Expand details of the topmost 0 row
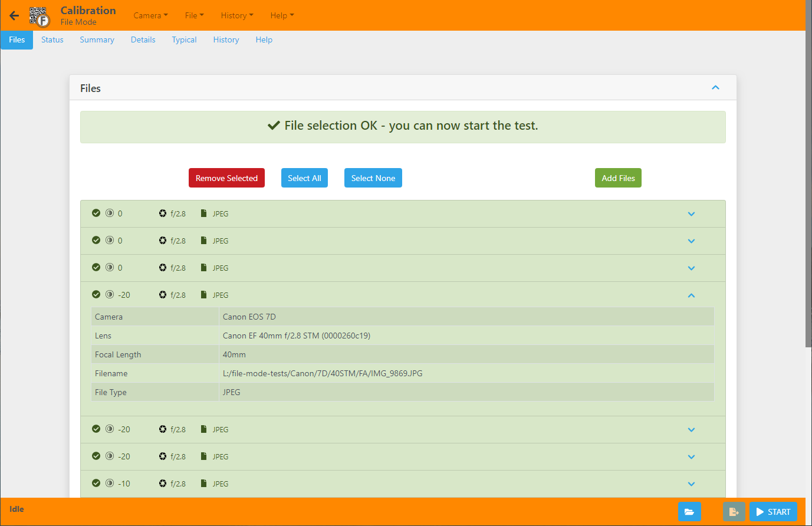 tap(691, 213)
